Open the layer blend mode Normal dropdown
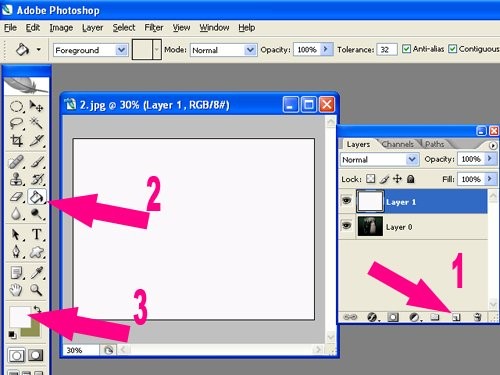The height and width of the screenshot is (375, 500). (379, 159)
